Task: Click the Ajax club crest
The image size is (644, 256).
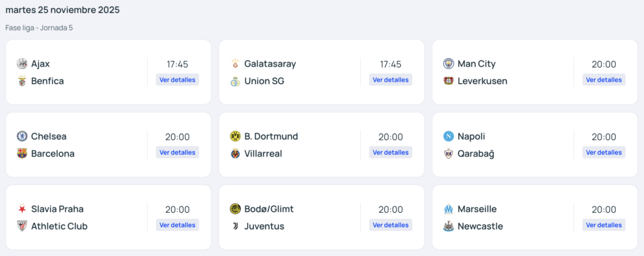Action: point(22,64)
